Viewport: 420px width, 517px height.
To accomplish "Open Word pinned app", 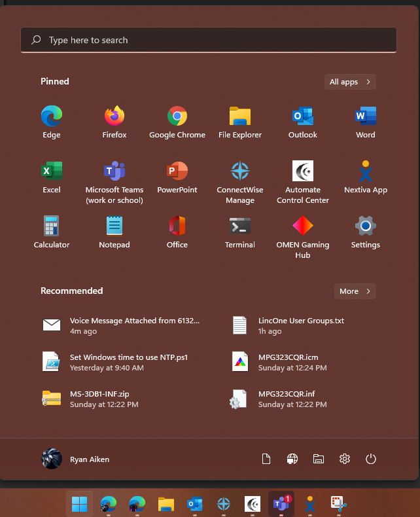I will (366, 122).
